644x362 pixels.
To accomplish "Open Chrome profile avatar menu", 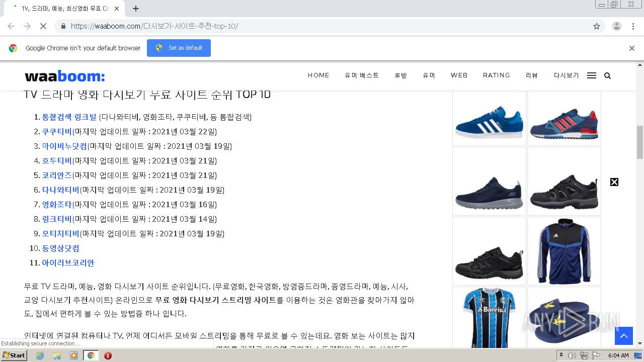I will (617, 26).
